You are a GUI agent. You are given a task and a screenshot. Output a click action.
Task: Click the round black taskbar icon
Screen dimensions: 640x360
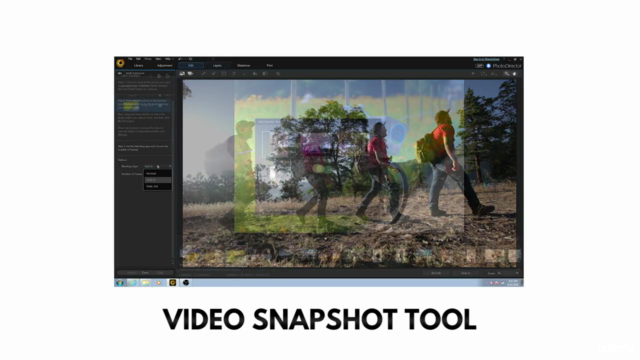tap(186, 282)
